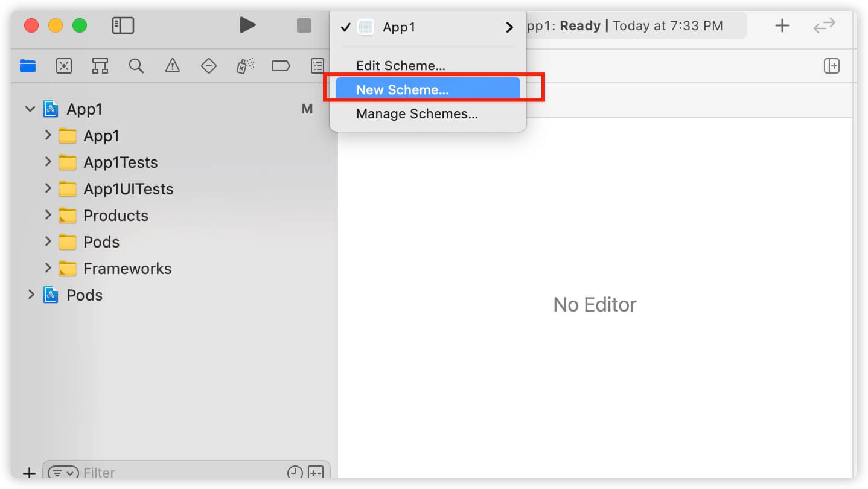Open the Symbol navigator hierarchy icon
The width and height of the screenshot is (868, 489).
[x=100, y=66]
